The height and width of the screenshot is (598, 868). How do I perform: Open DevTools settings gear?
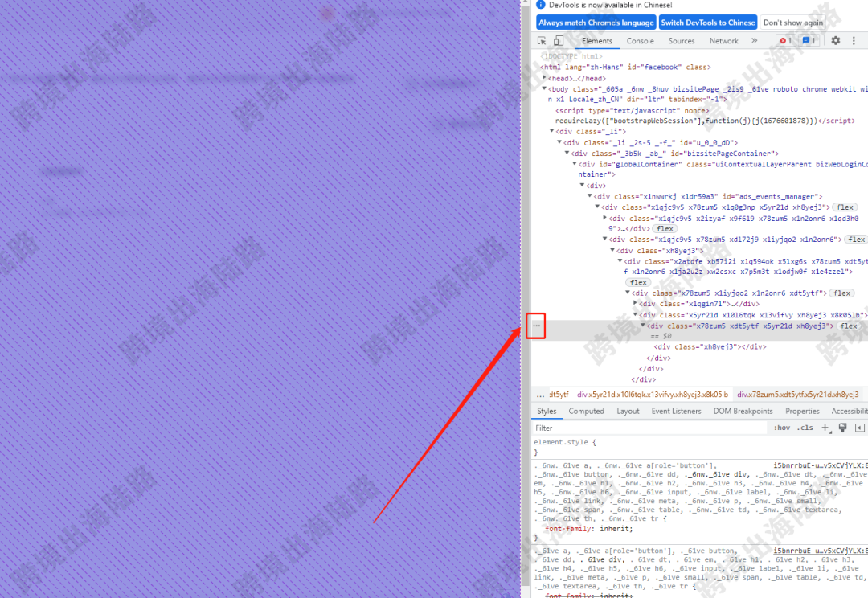(835, 40)
